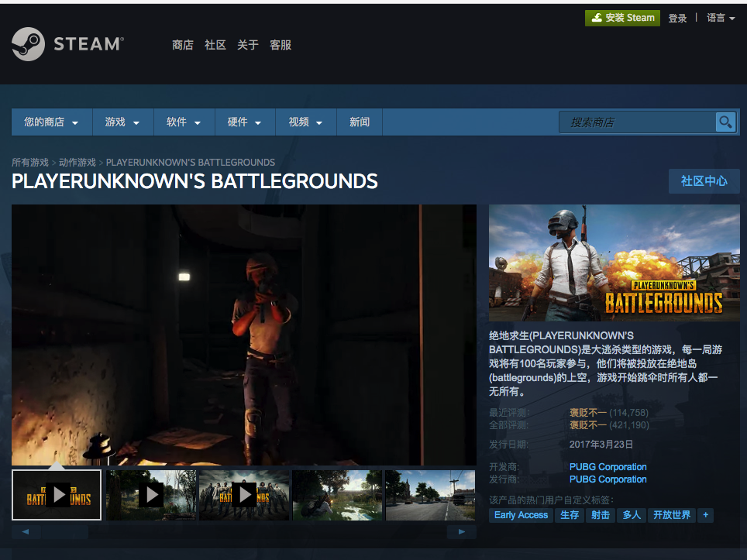Image resolution: width=747 pixels, height=560 pixels.
Task: Open 客服 in the top navigation
Action: pyautogui.click(x=281, y=45)
